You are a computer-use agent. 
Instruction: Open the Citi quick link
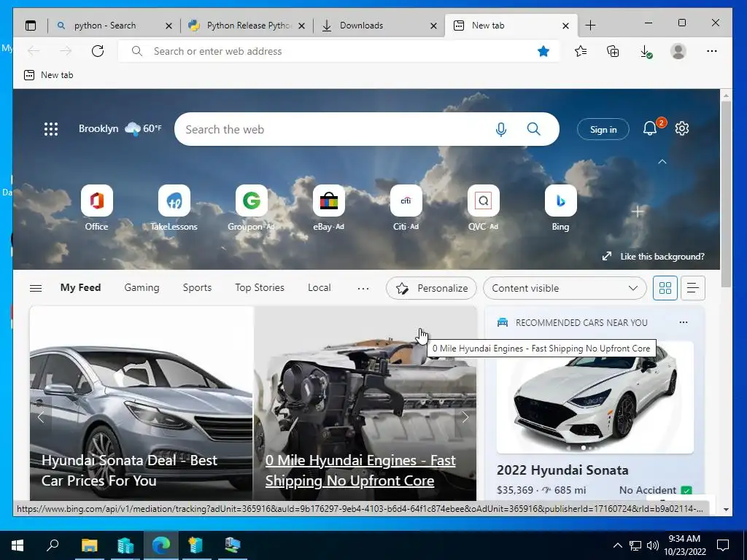[x=406, y=208]
